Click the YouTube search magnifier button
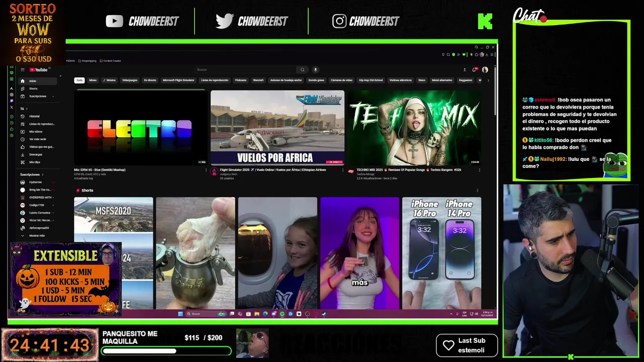644x362 pixels. point(302,70)
